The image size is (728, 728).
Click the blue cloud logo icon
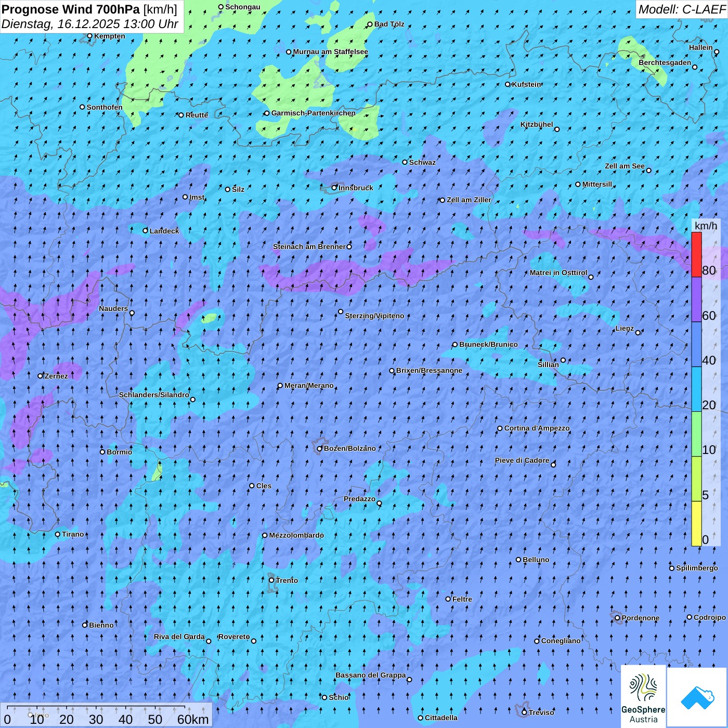(x=697, y=697)
